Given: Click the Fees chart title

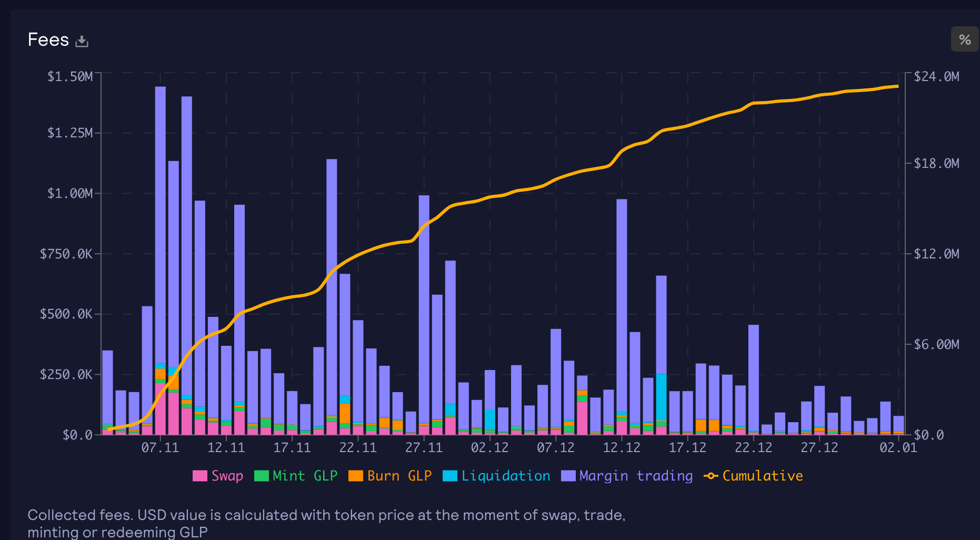Looking at the screenshot, I should (x=48, y=39).
